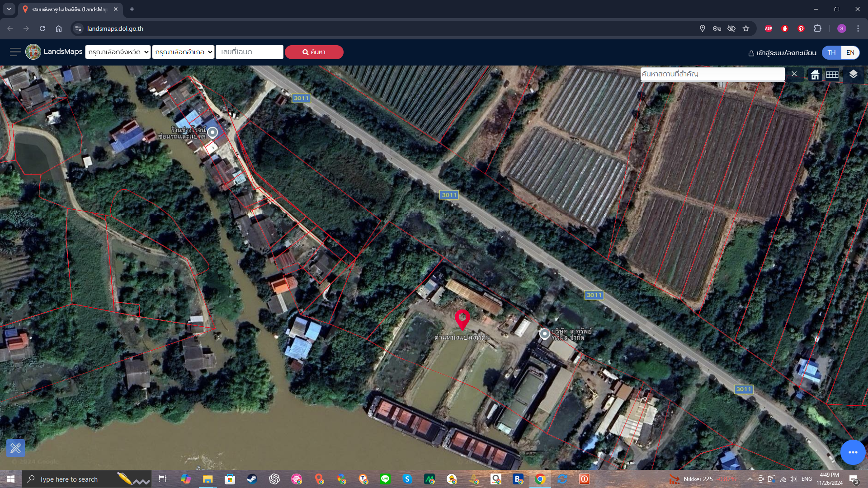Focus the title deed number input field

click(x=250, y=52)
